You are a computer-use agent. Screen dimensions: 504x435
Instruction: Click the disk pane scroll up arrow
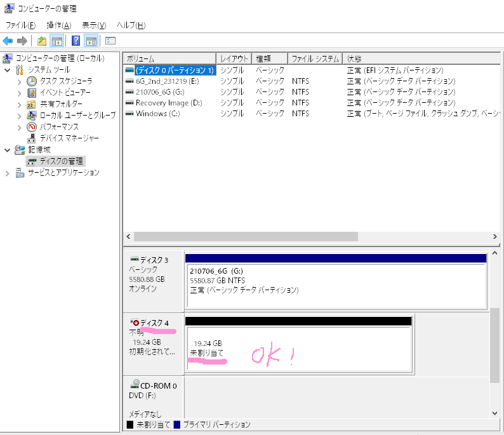coord(495,253)
